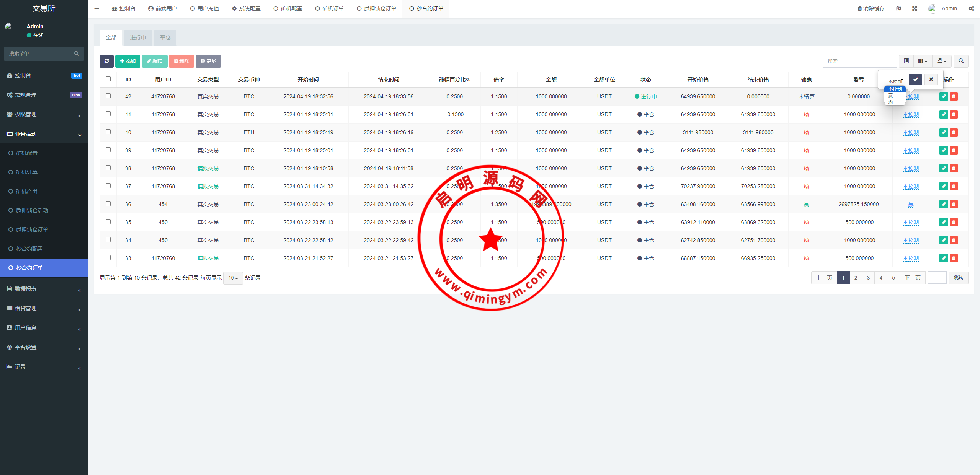Click the hamburger menu toggle icon
The width and height of the screenshot is (980, 475).
tap(96, 8)
